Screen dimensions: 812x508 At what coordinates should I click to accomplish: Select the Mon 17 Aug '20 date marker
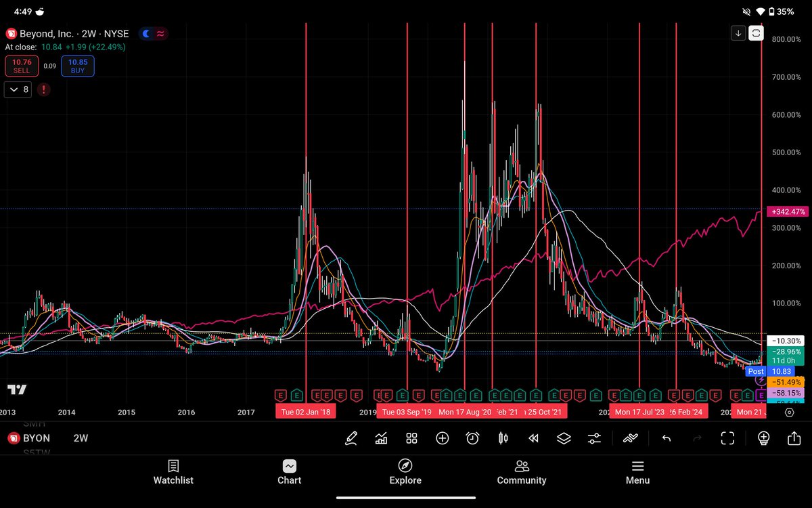tap(465, 412)
